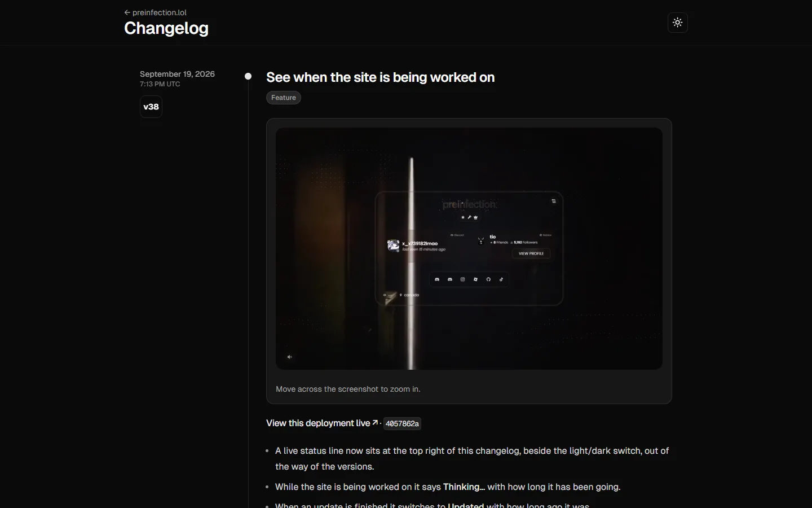Click the entry title about site being worked on
This screenshot has height=508, width=812.
(x=380, y=77)
